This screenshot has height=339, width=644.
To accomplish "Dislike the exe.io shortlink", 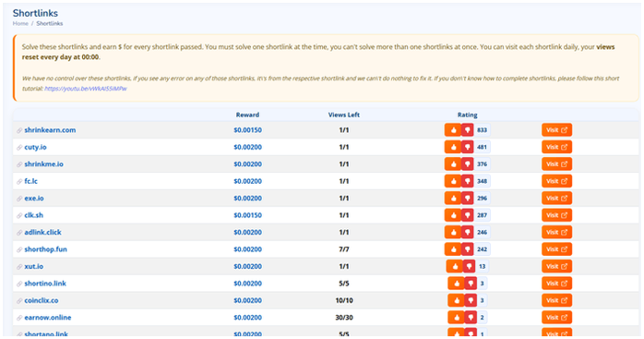I will (x=468, y=199).
